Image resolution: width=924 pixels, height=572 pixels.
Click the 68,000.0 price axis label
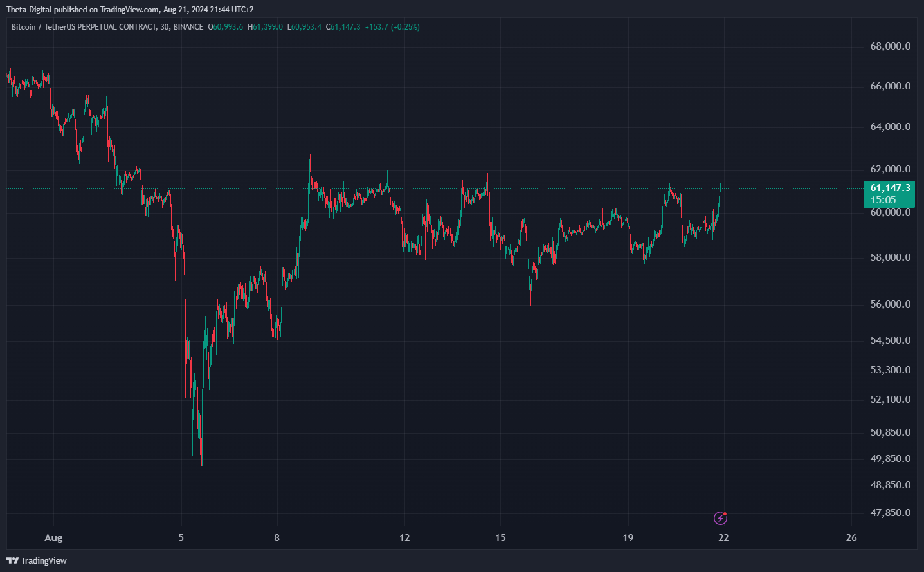(x=890, y=46)
